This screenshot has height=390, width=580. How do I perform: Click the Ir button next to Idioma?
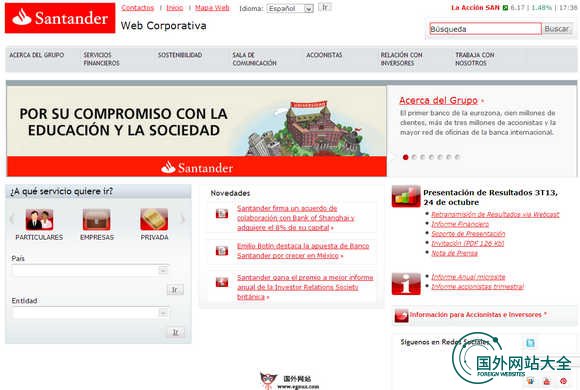[x=325, y=7]
